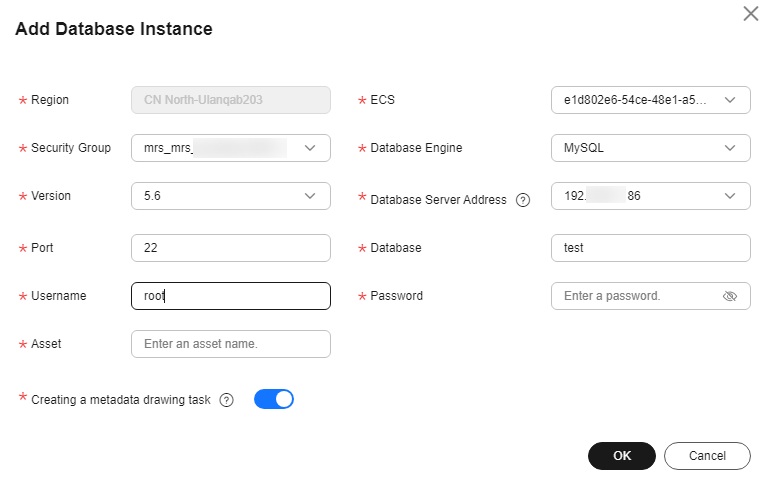Expand the ECS dropdown
This screenshot has height=480, width=773.
click(650, 100)
